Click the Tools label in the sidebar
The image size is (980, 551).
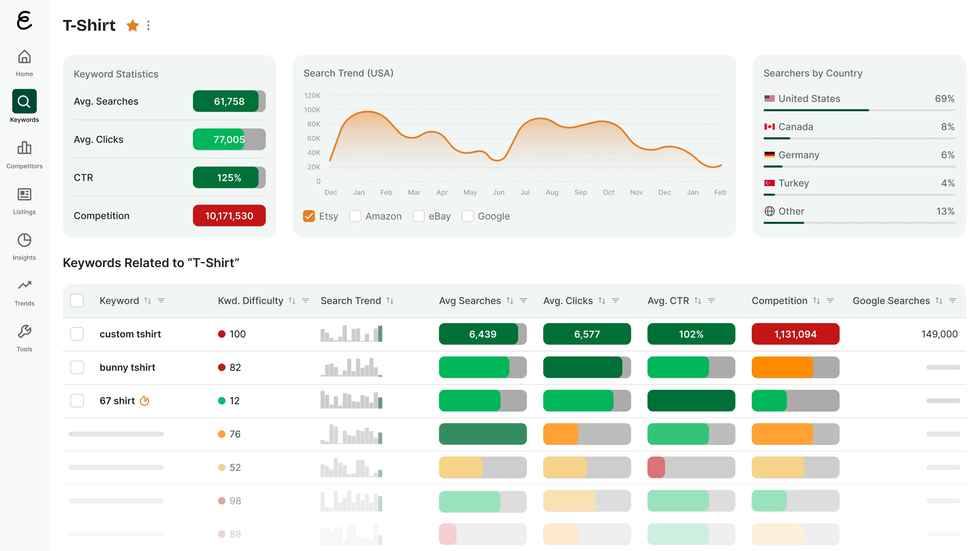pyautogui.click(x=24, y=349)
